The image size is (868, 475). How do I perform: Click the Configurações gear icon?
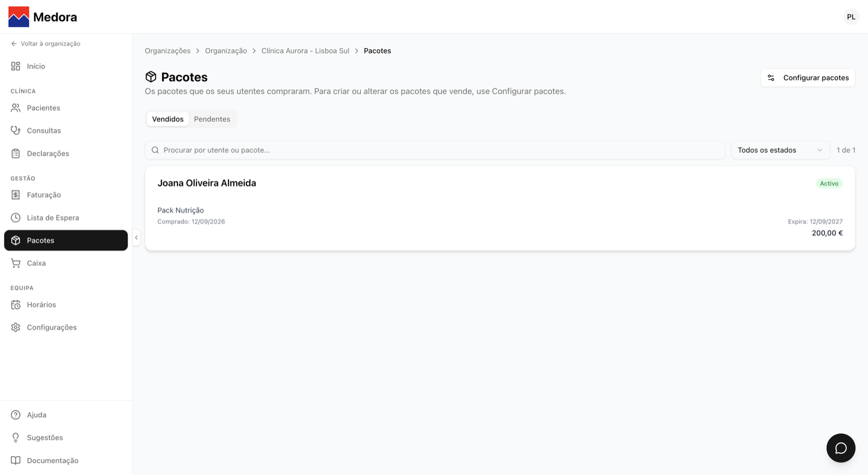(x=16, y=327)
